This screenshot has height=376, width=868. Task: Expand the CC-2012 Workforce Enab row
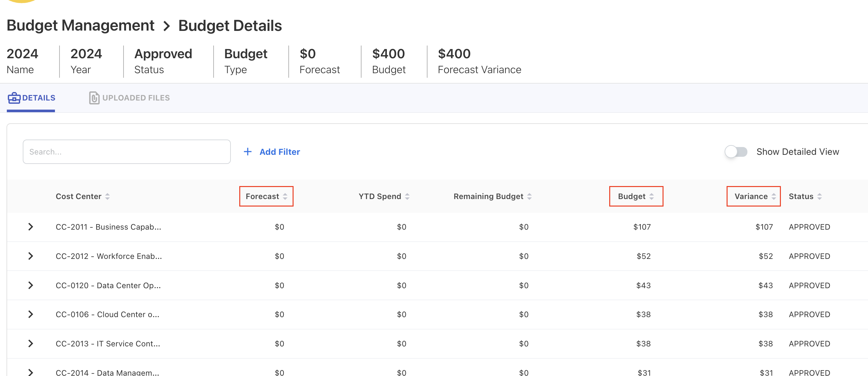click(31, 256)
